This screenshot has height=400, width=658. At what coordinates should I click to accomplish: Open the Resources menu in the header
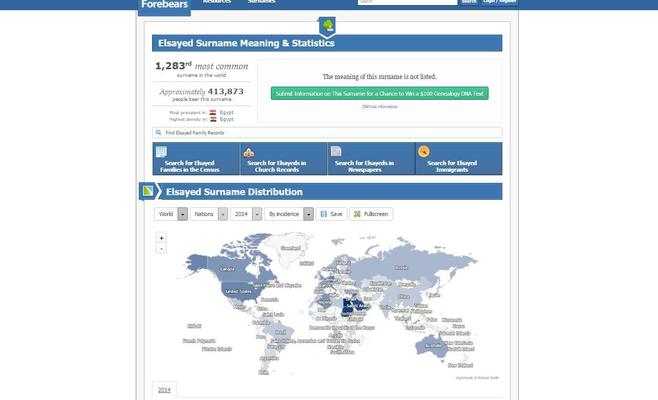[216, 2]
